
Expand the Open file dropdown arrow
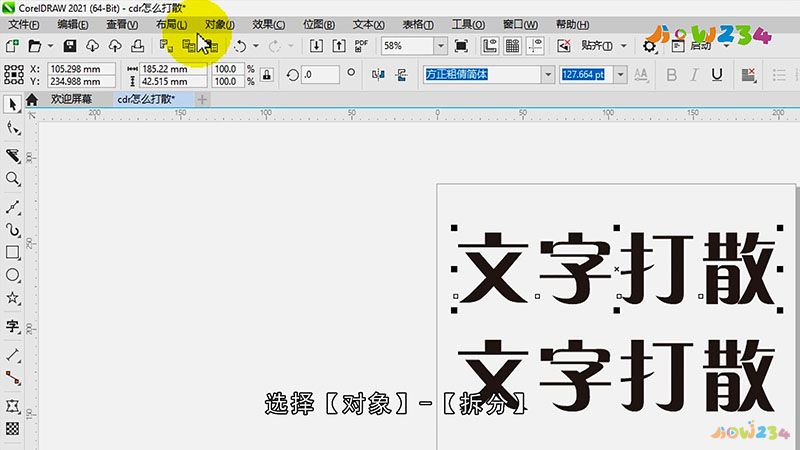pyautogui.click(x=50, y=46)
